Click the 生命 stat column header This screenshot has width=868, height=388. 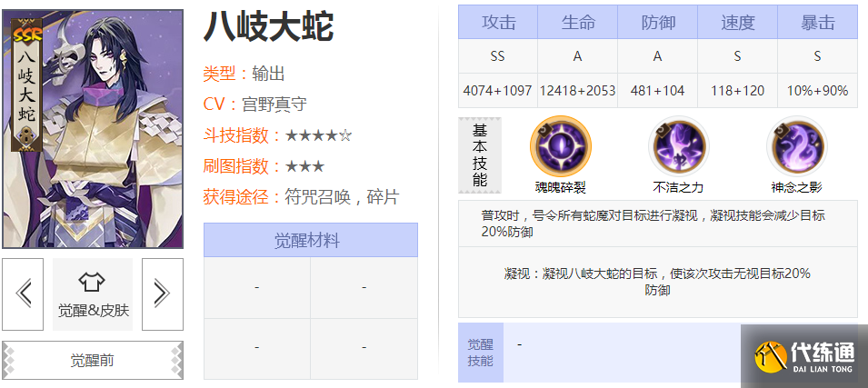(577, 23)
